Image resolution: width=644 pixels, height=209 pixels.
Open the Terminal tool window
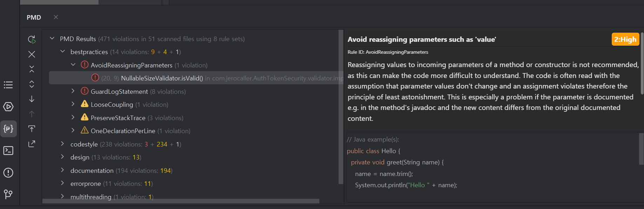pos(8,151)
